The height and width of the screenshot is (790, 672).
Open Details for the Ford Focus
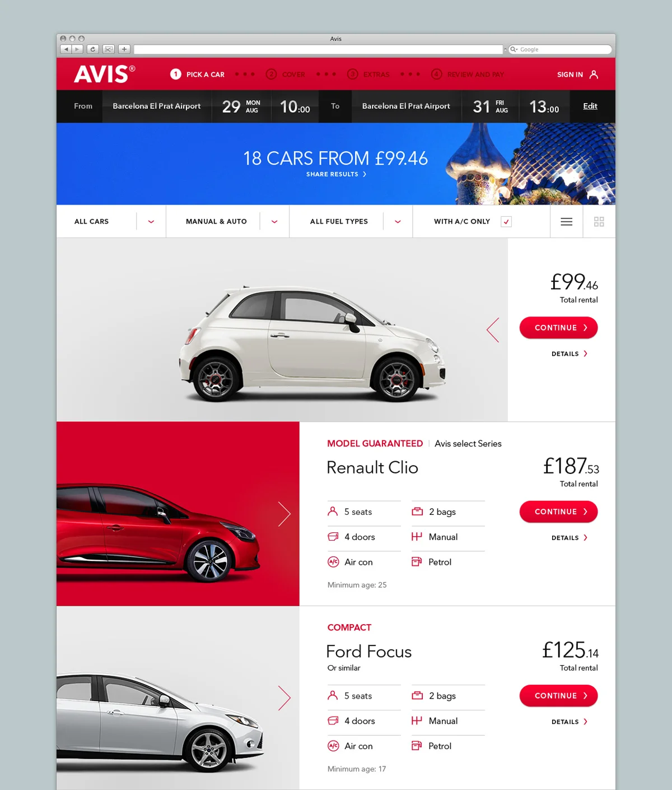[570, 722]
